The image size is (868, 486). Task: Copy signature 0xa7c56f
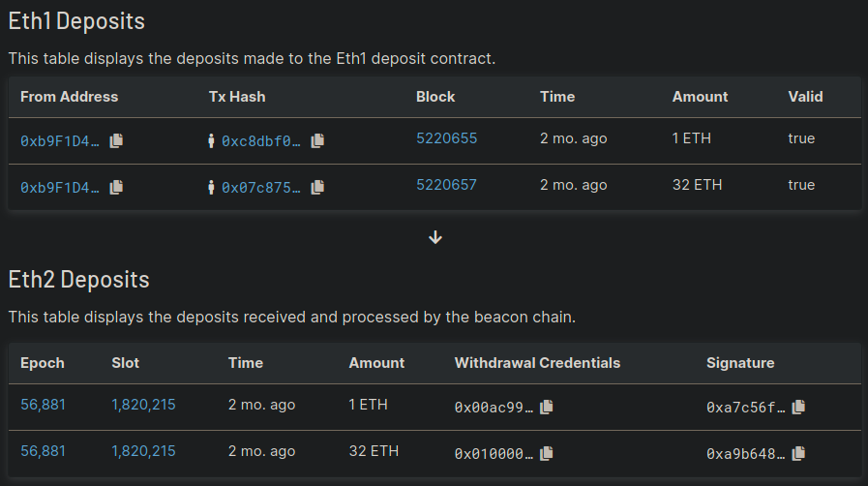(x=798, y=407)
